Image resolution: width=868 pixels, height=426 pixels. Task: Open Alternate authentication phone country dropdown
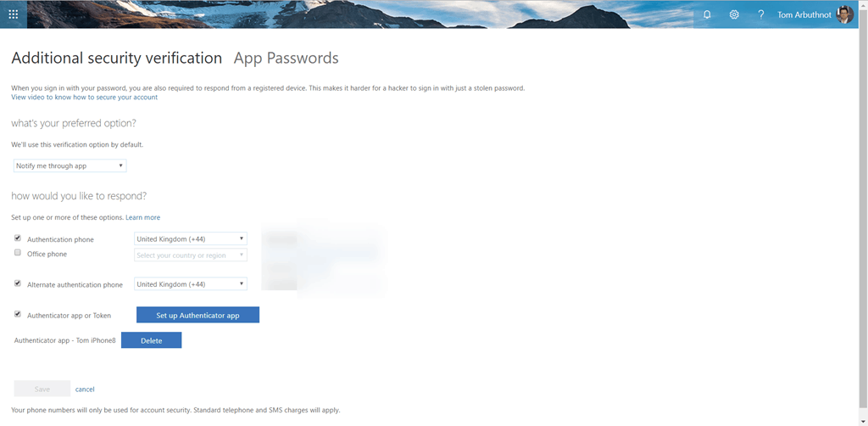click(191, 284)
